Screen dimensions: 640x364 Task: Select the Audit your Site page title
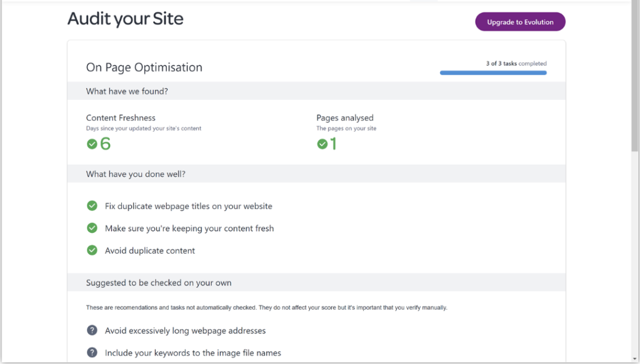(125, 19)
